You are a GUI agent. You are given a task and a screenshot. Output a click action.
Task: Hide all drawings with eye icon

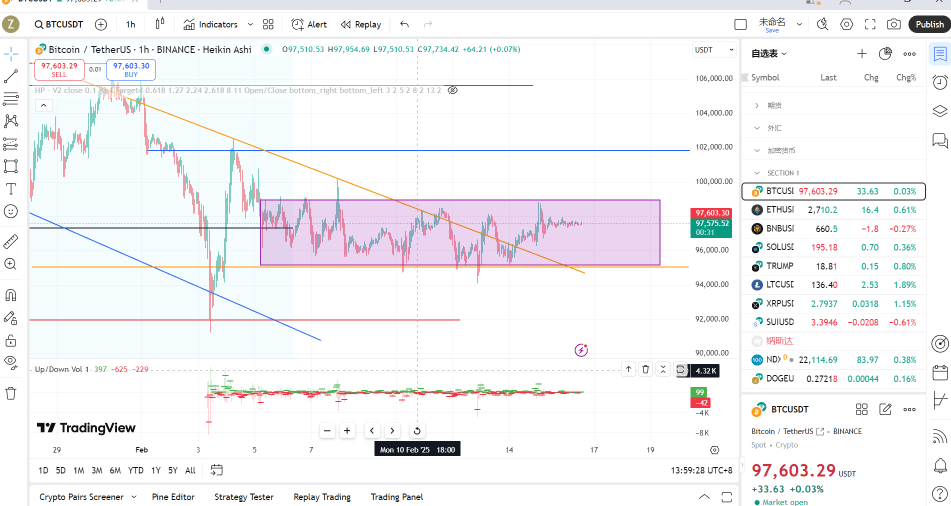coord(11,363)
